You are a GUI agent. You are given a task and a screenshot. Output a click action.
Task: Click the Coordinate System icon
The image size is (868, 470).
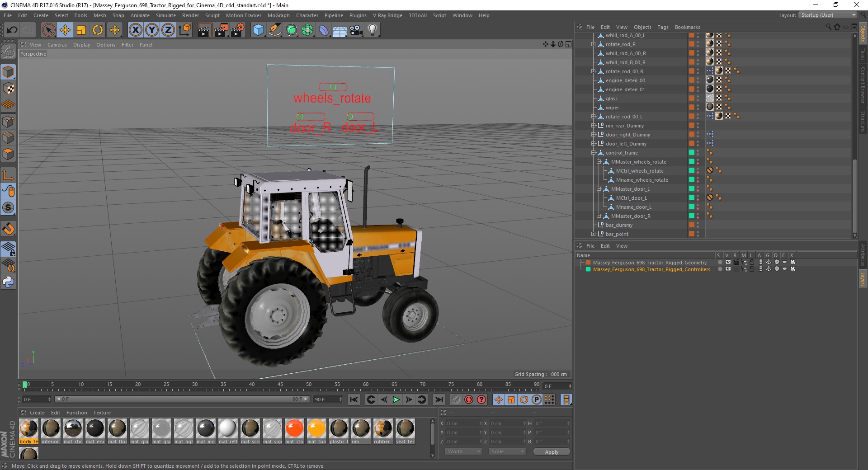point(184,30)
